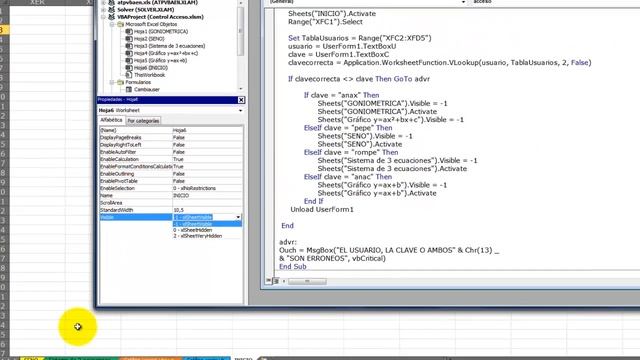Click the Solver (SOLVER.XLAM) project icon
The width and height of the screenshot is (640, 360).
111,9
